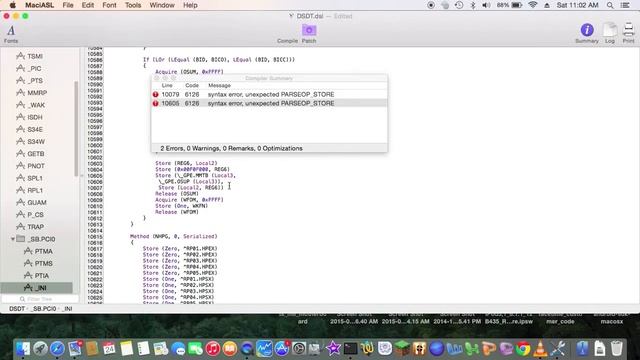Open the Edit menu
Screen dimensions: 640x360
coord(88,5)
